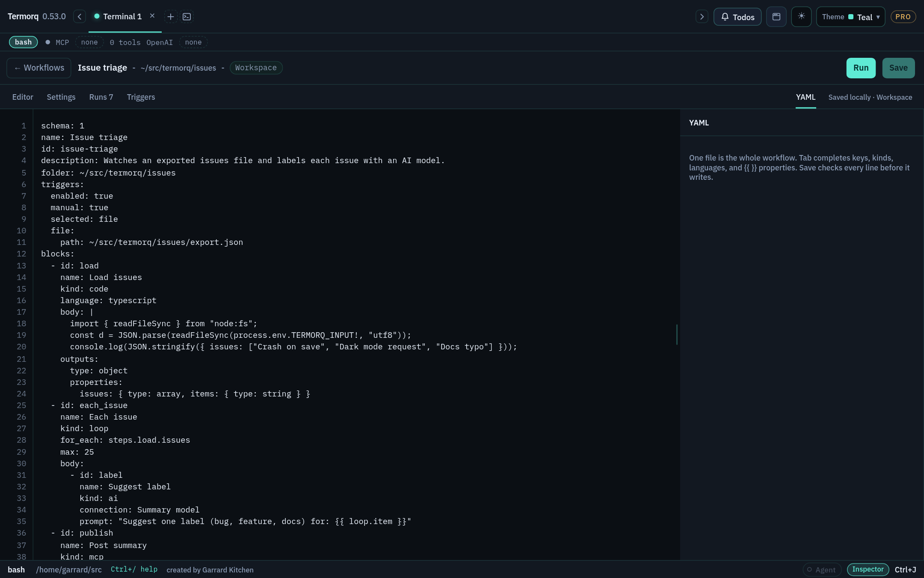Click the 'enabled: true' line
Viewport: 924px width, 578px height.
[82, 196]
